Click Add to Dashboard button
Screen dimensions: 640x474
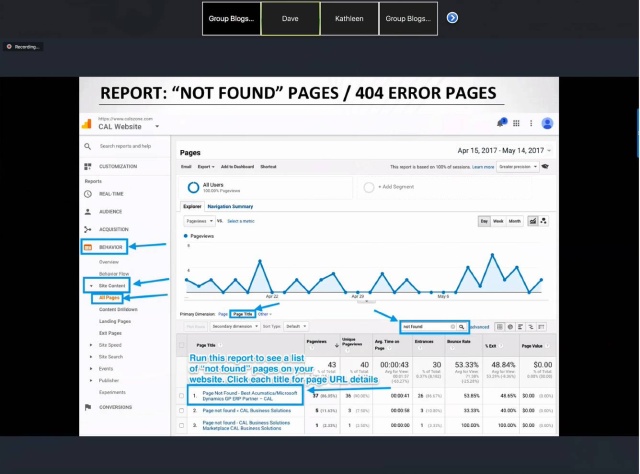coord(237,167)
